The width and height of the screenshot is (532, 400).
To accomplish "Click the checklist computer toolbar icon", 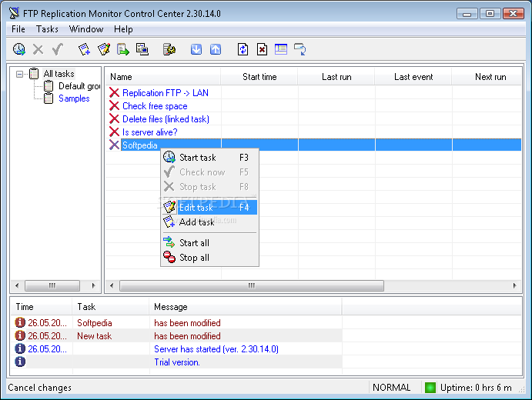I will coord(142,49).
